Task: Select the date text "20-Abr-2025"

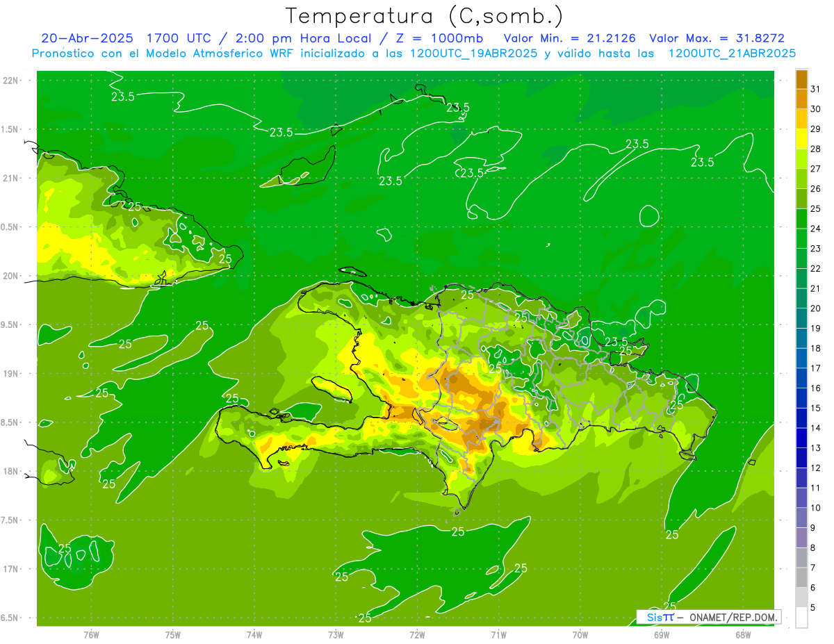Action: (87, 38)
